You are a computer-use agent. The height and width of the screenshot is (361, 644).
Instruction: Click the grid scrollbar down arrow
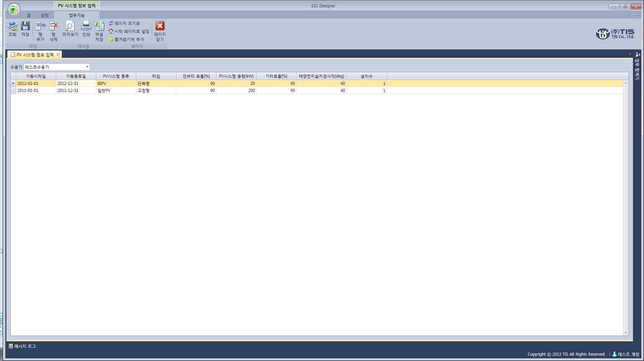tap(626, 333)
